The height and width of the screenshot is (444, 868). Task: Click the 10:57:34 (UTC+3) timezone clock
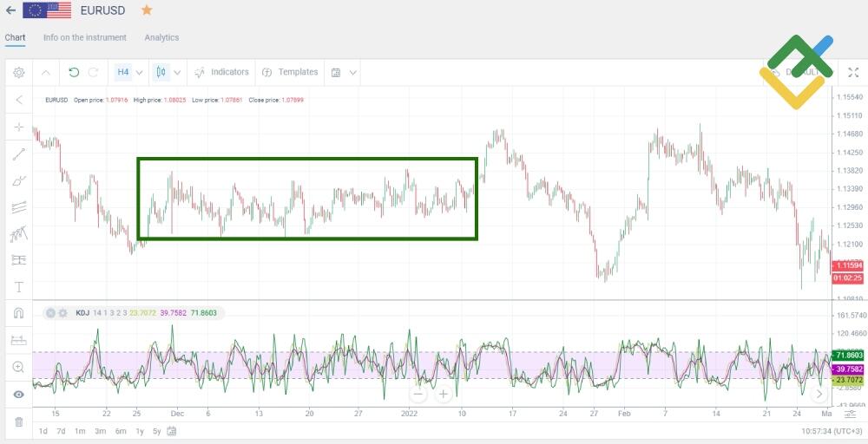pyautogui.click(x=832, y=431)
